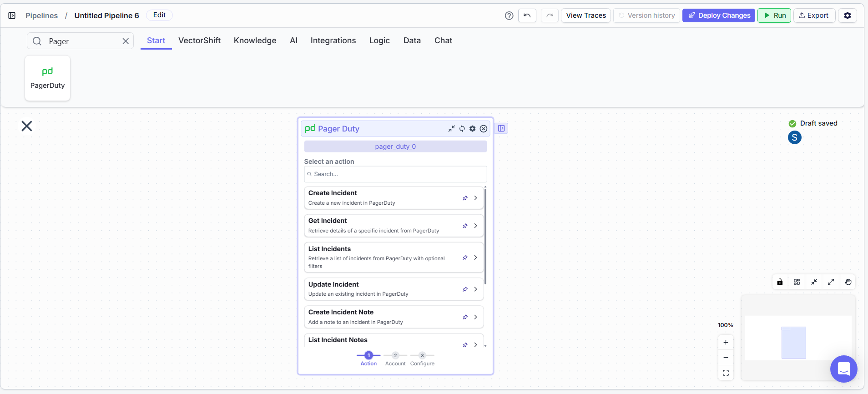
Task: Expand all nodes icon in canvas toolbar
Action: tap(831, 282)
